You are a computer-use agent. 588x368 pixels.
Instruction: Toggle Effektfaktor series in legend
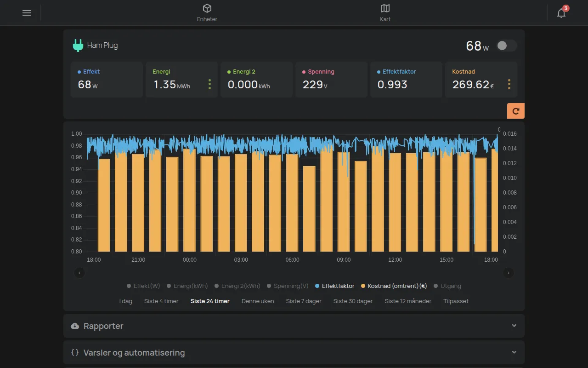click(334, 286)
